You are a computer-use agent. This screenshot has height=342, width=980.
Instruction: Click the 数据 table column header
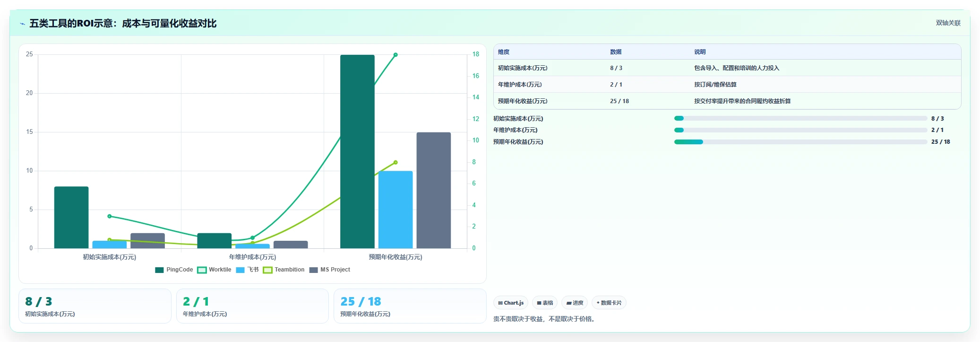(x=616, y=52)
